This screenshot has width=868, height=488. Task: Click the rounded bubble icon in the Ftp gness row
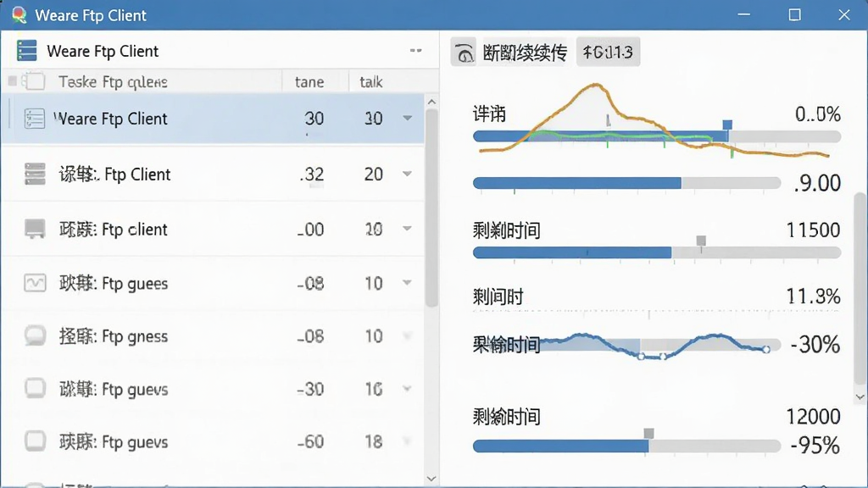35,335
